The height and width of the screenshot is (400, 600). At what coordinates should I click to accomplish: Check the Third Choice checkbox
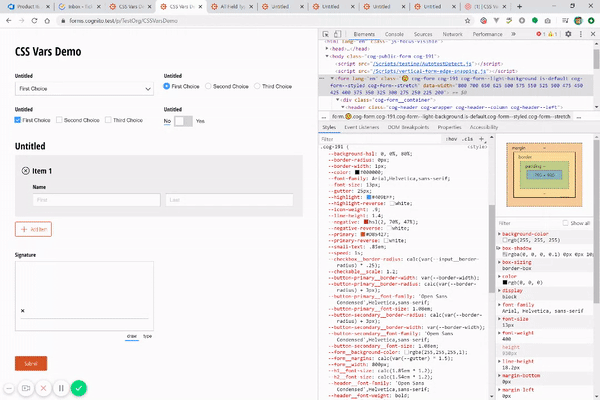tap(108, 120)
